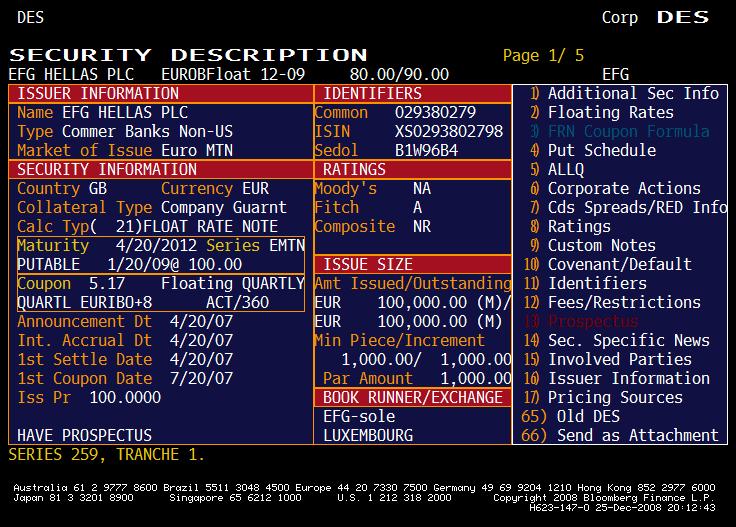Select HAVE PROSPECTUS text
The image size is (736, 527).
(84, 435)
